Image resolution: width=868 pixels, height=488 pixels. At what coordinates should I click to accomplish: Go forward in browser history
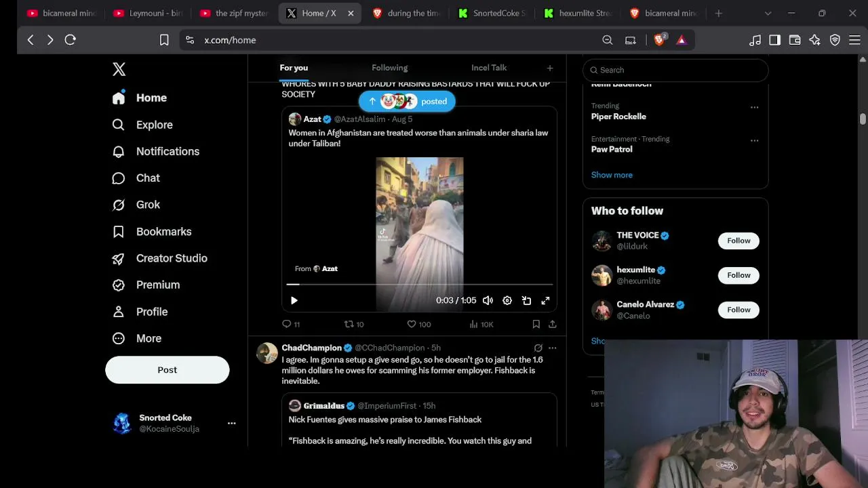(x=50, y=40)
